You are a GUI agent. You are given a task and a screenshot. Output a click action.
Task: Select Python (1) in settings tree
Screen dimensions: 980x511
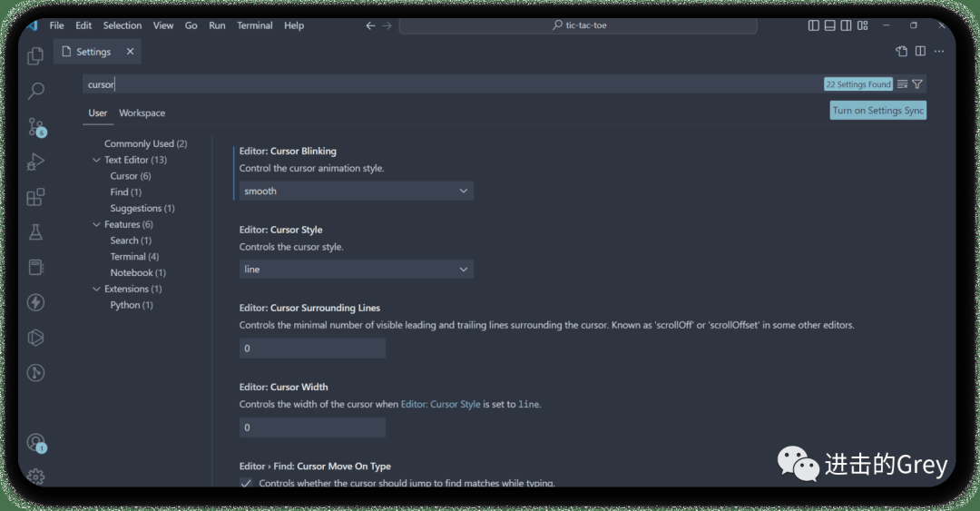click(x=132, y=305)
